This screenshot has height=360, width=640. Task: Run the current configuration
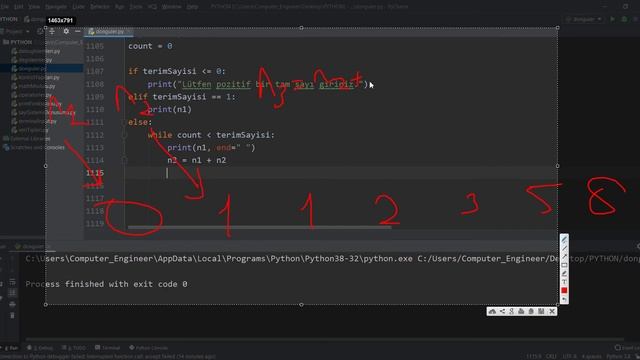pyautogui.click(x=612, y=19)
